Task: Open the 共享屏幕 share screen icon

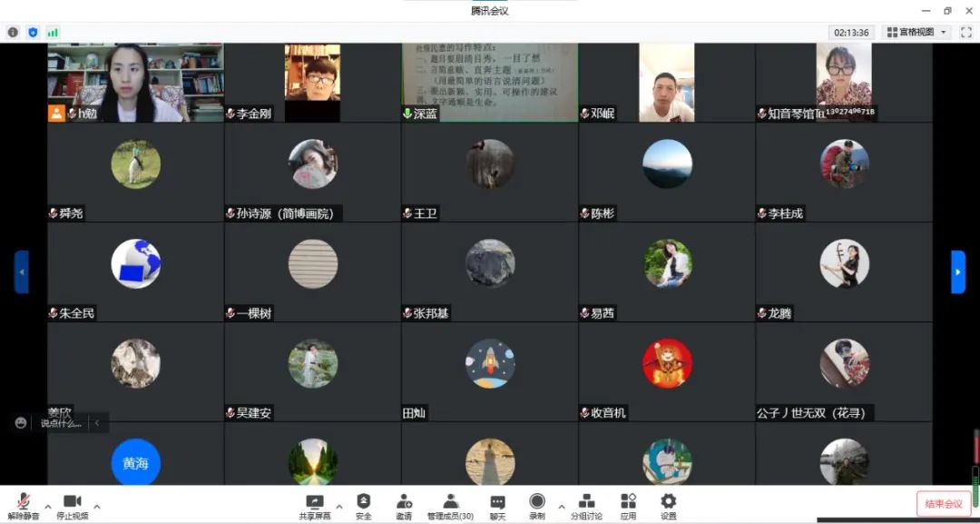Action: click(315, 507)
